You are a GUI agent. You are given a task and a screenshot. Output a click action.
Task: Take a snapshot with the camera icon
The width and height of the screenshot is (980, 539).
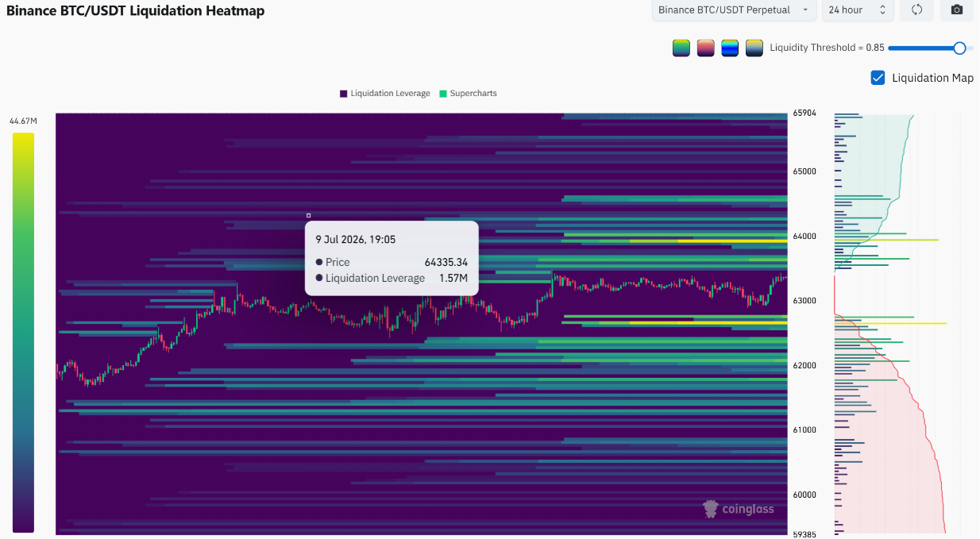pos(957,10)
